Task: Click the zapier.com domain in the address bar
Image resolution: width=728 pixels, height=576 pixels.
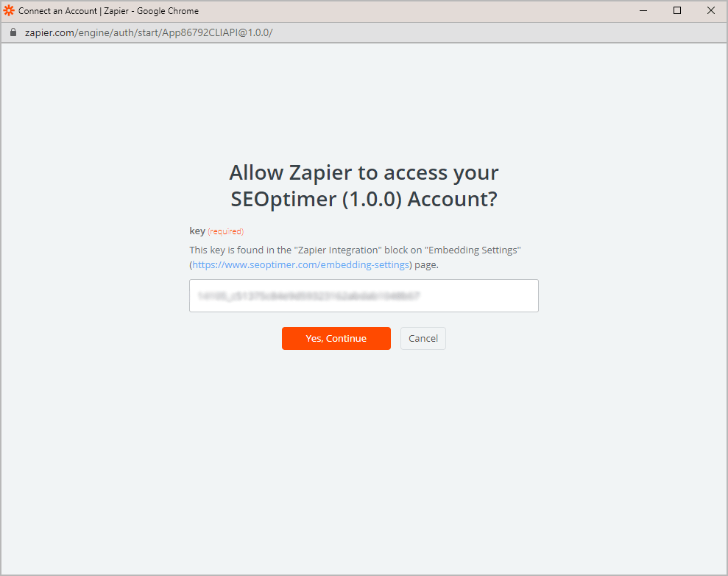Action: tap(49, 33)
